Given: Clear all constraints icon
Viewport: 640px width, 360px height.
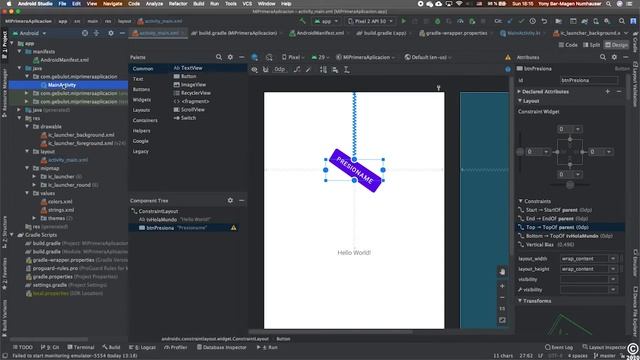Looking at the screenshot, I should [297, 70].
